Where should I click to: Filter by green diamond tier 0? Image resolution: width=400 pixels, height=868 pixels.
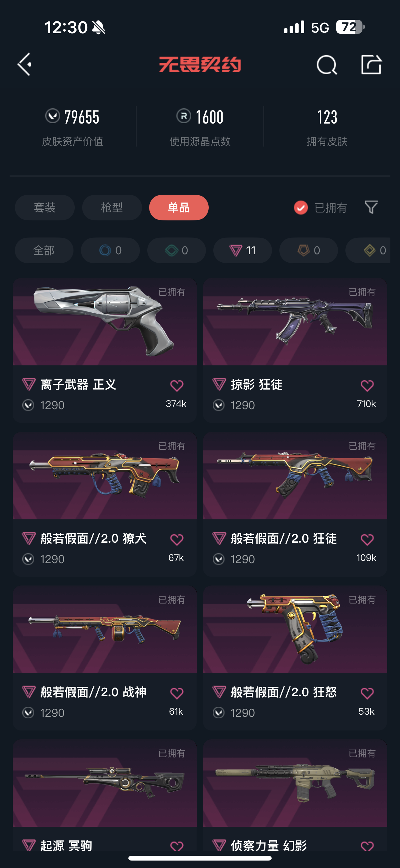coord(176,250)
